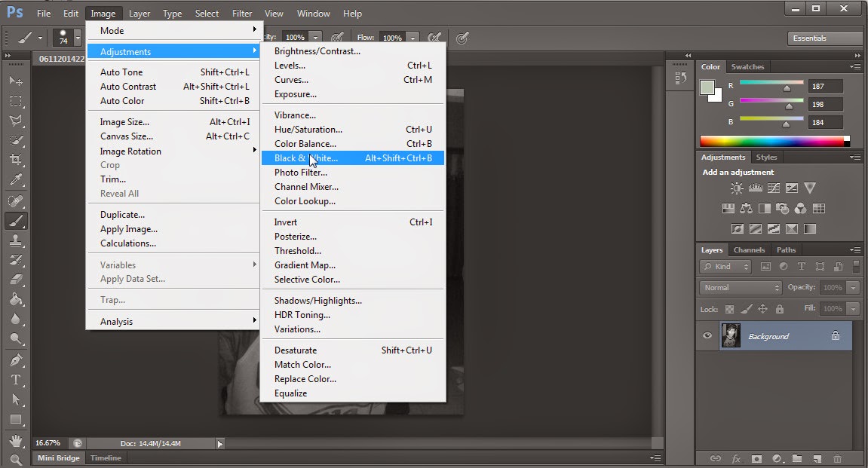Open the Layers panel options menu

point(854,250)
